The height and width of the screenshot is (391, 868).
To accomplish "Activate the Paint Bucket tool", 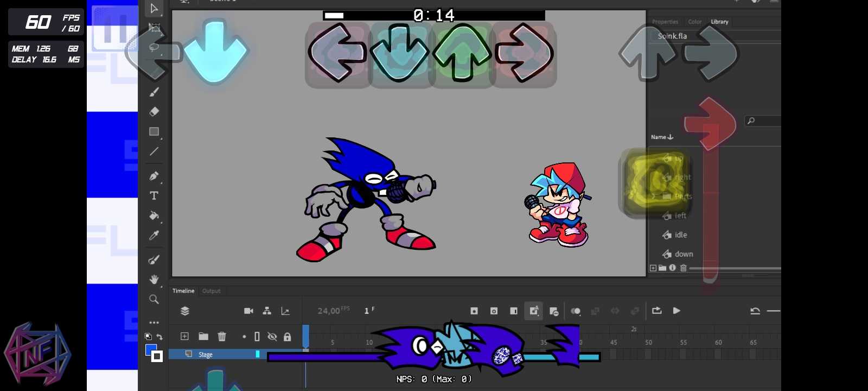I will point(154,216).
